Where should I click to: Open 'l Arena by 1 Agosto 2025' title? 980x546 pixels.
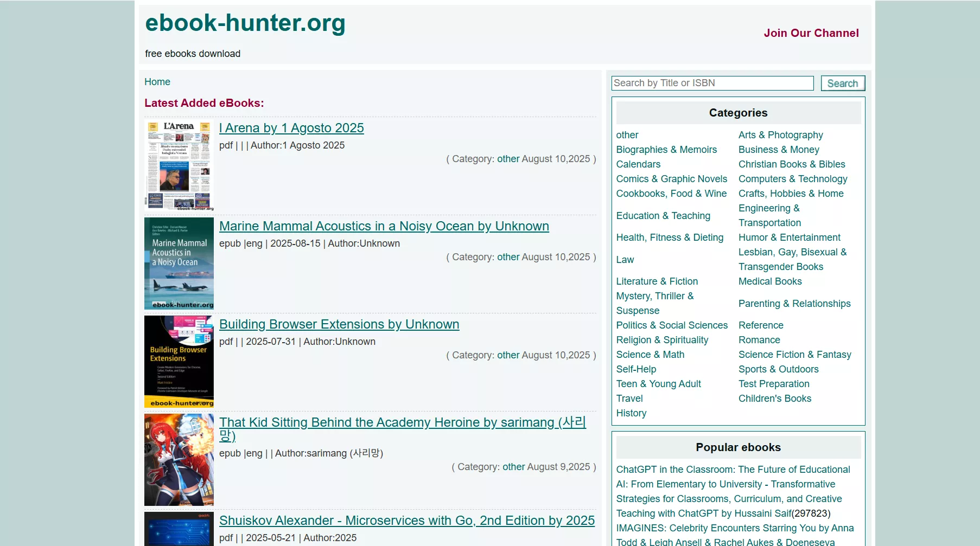(x=291, y=128)
